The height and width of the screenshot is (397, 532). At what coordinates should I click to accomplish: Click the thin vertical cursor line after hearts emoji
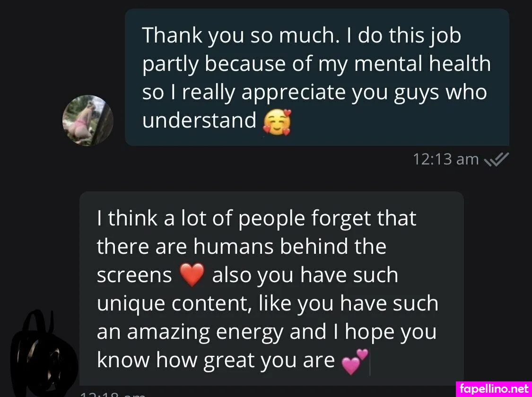tap(369, 363)
